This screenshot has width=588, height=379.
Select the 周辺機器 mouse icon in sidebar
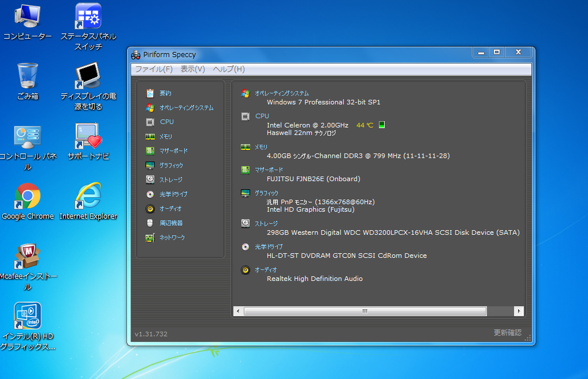(x=150, y=223)
